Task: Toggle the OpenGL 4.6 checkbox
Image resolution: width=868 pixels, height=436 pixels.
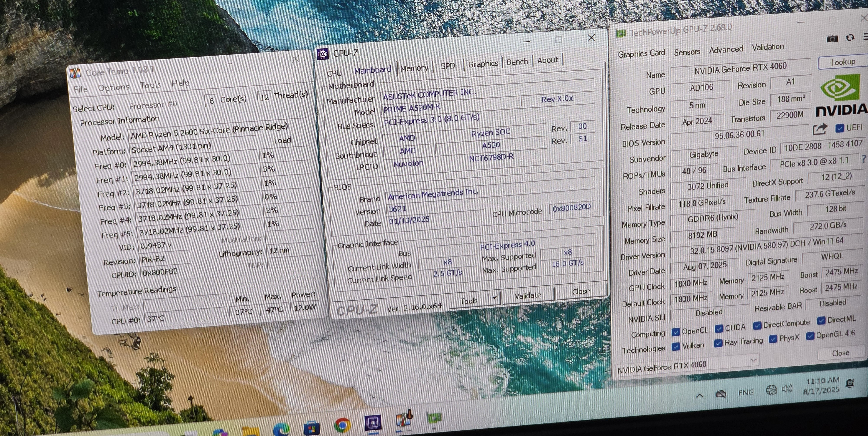Action: point(810,336)
